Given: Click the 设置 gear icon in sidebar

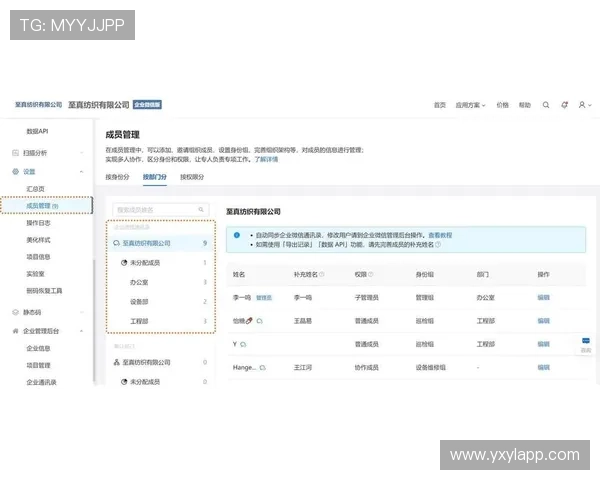Looking at the screenshot, I should click(x=15, y=171).
